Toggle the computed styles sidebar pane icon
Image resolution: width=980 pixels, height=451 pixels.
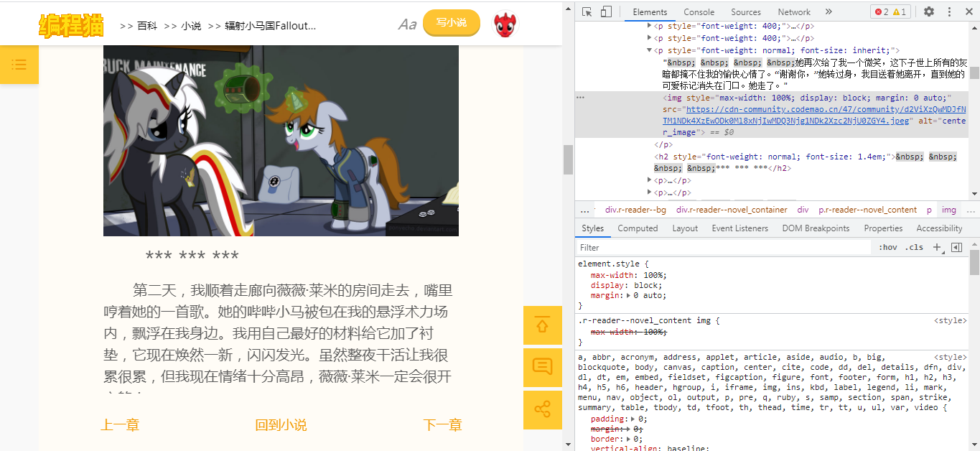click(x=956, y=247)
